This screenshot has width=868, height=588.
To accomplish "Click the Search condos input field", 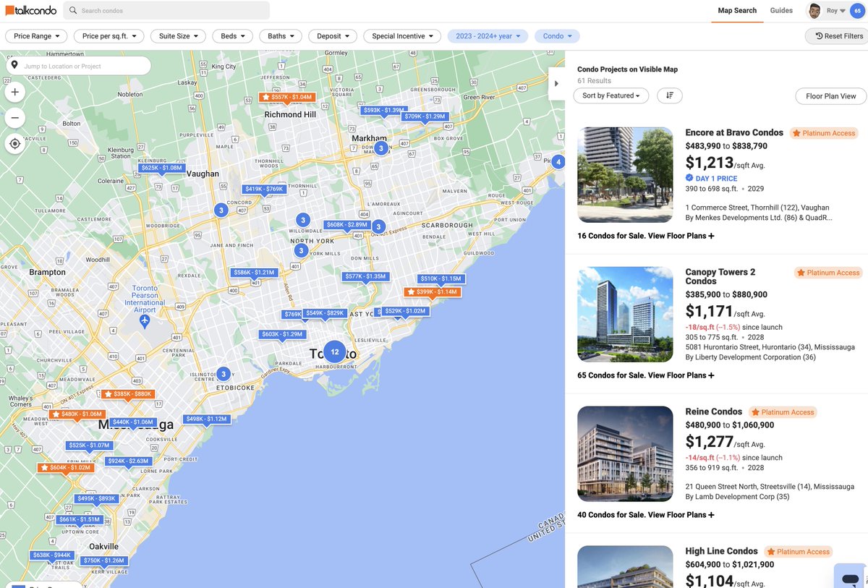I will pyautogui.click(x=166, y=11).
